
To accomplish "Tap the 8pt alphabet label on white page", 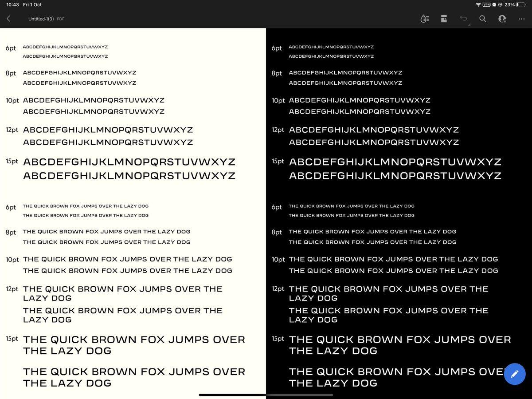I will 11,73.
